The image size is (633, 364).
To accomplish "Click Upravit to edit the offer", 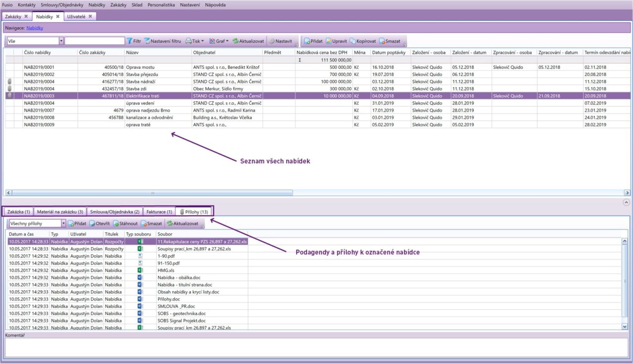I will click(336, 41).
